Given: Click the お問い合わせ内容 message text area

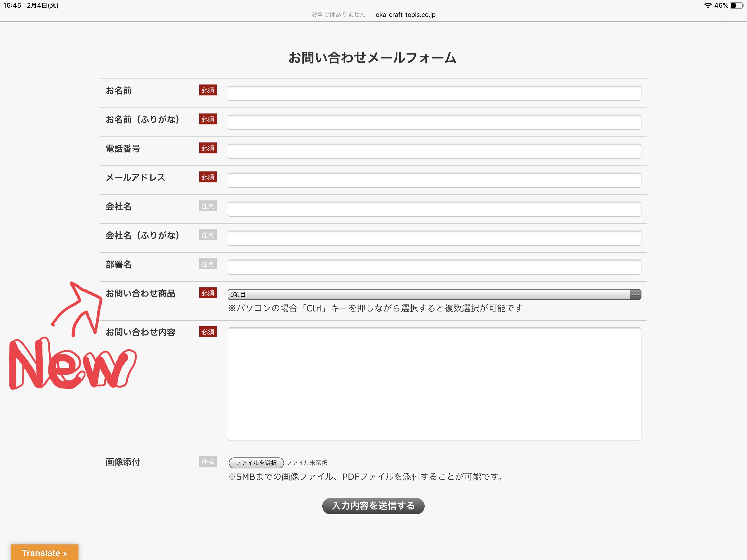Looking at the screenshot, I should coord(434,384).
